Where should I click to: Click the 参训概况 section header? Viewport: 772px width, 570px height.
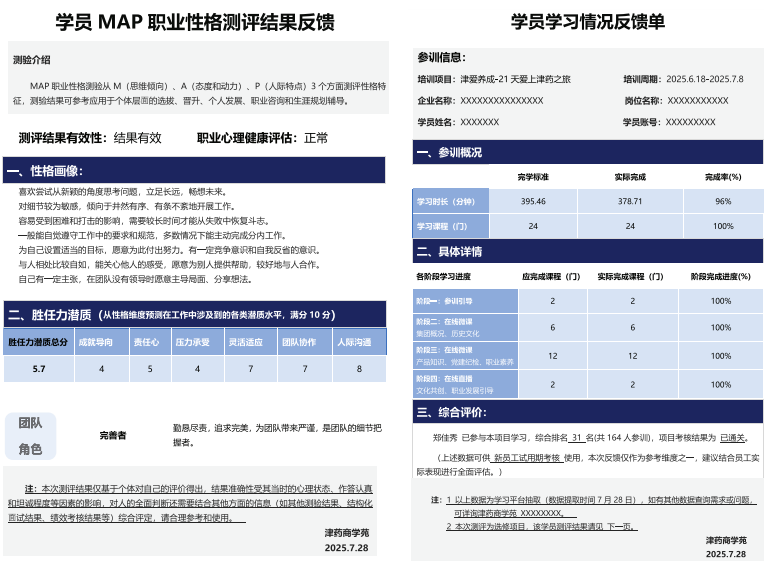449,153
